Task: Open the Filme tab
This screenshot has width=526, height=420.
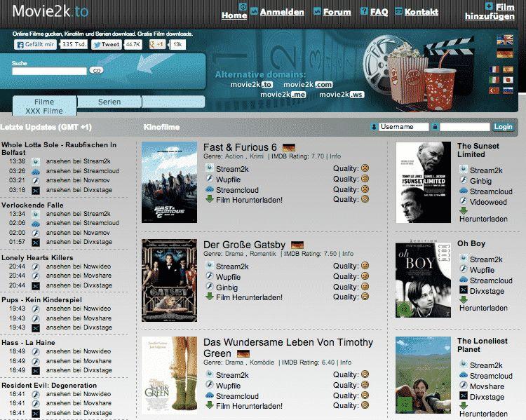Action: point(44,102)
